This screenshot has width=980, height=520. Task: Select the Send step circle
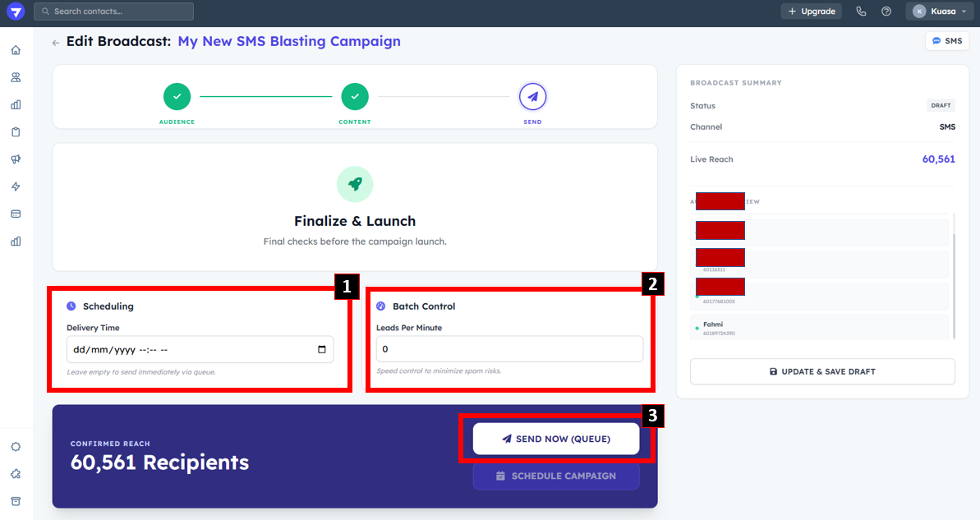(532, 97)
